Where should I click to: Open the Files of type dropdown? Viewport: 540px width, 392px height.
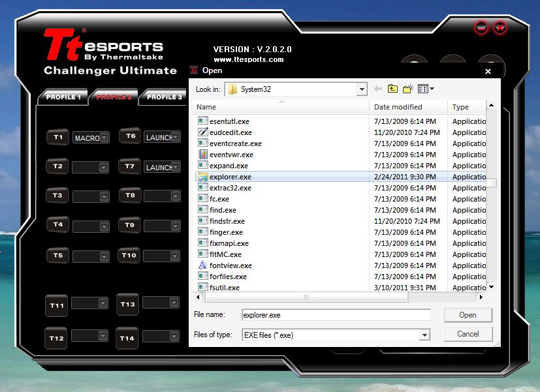[424, 335]
